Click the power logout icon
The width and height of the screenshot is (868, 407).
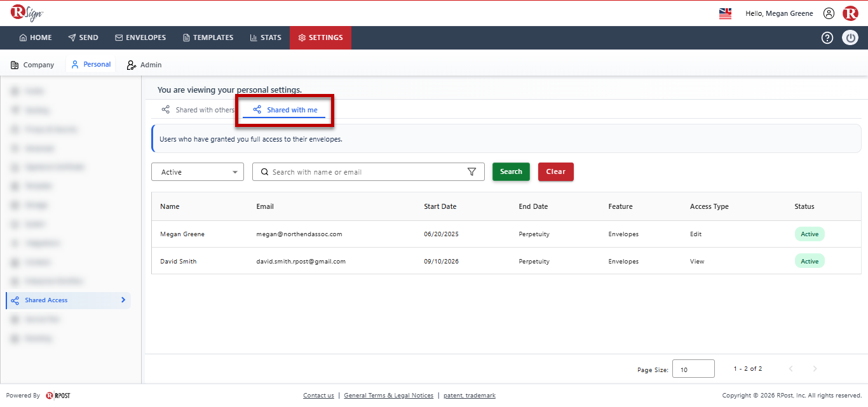(x=850, y=37)
